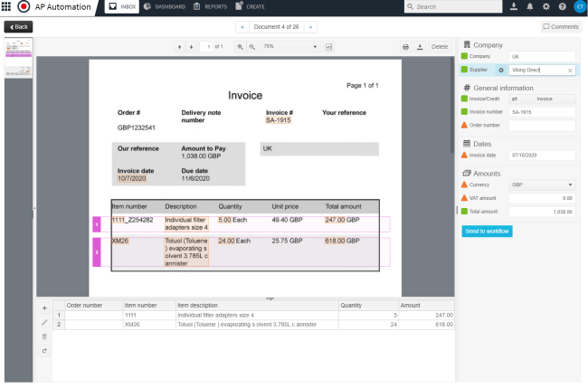Click the Quantity column header in grid

[368, 306]
